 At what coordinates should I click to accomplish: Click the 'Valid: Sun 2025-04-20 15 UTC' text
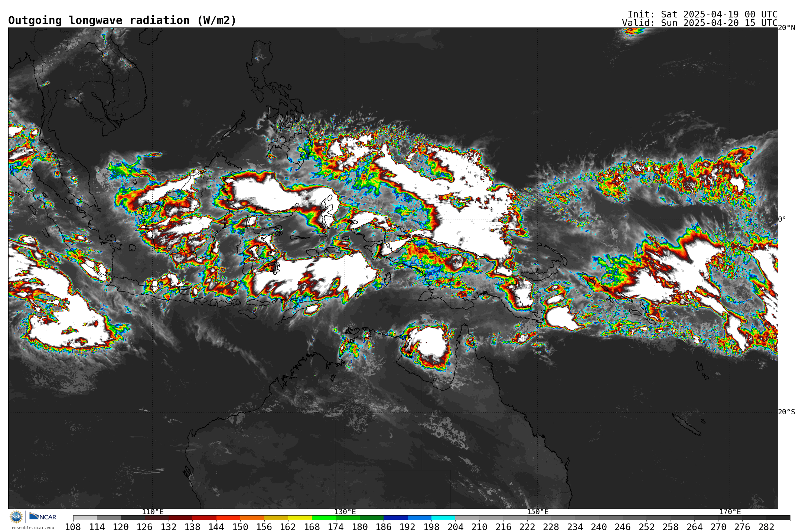tap(700, 23)
